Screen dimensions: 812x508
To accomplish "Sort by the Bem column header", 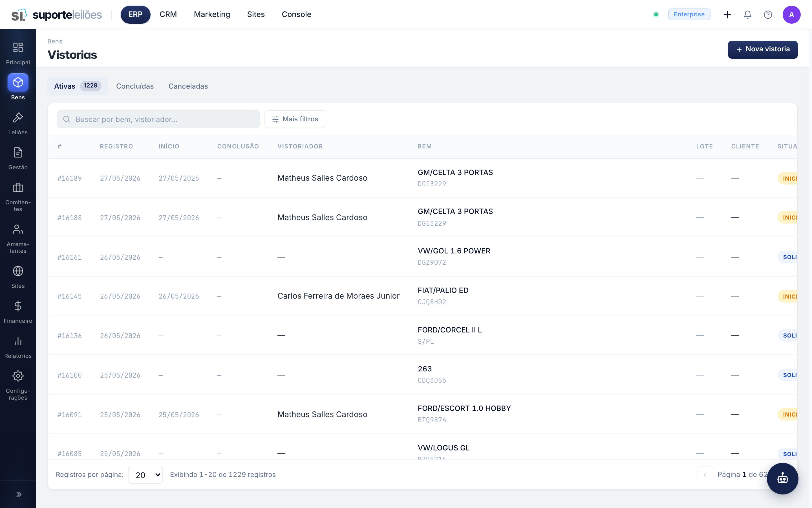I will click(425, 146).
